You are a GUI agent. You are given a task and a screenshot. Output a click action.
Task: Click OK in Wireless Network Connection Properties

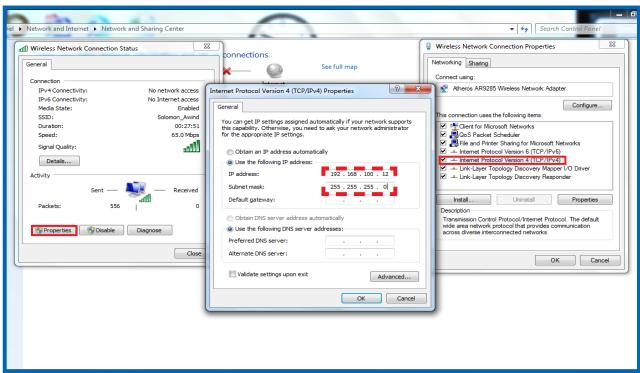coord(555,260)
